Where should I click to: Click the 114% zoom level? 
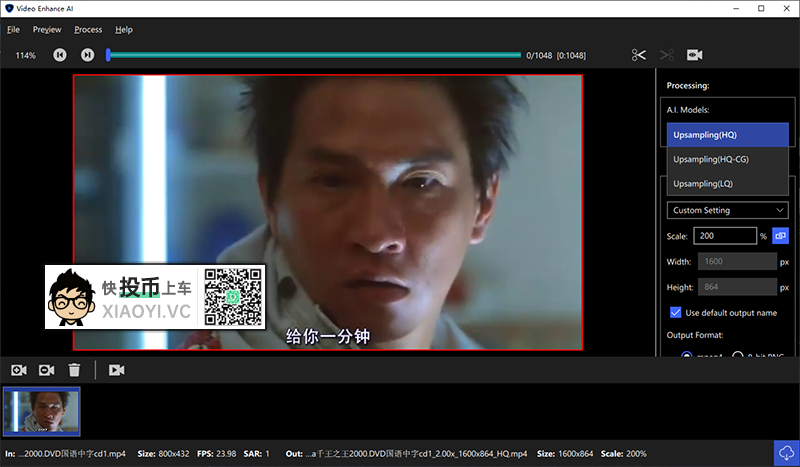pyautogui.click(x=26, y=55)
